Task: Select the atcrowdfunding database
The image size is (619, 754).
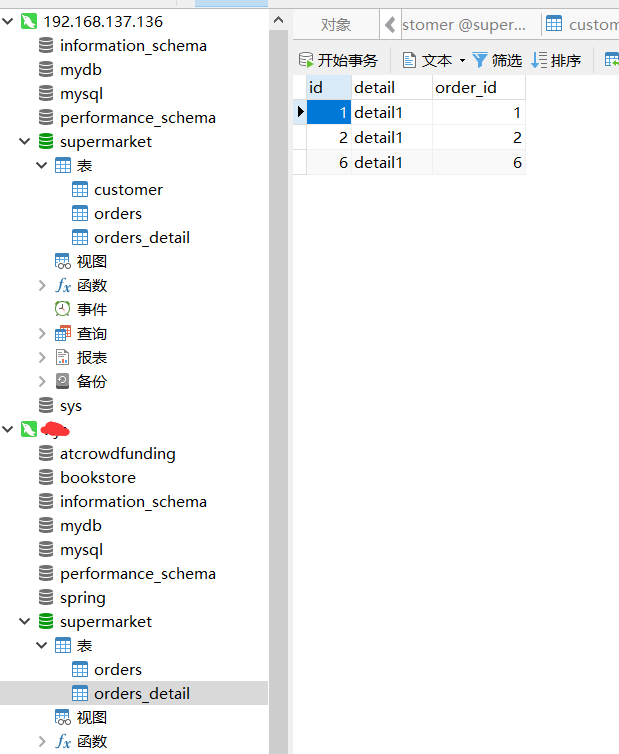Action: click(x=118, y=454)
